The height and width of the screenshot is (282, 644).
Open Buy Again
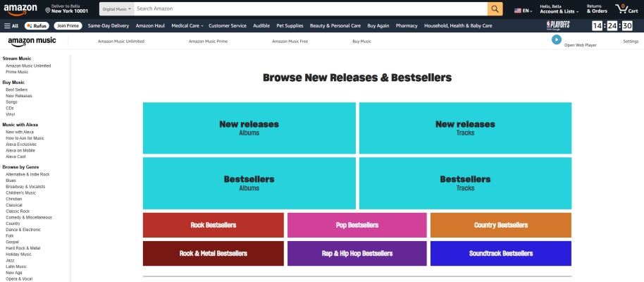378,25
